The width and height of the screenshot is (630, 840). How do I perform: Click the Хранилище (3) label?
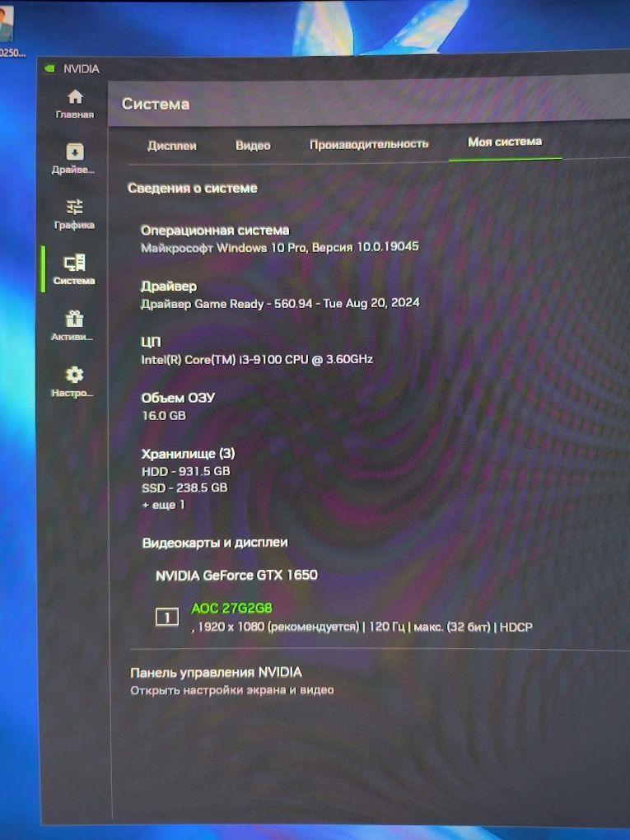188,454
